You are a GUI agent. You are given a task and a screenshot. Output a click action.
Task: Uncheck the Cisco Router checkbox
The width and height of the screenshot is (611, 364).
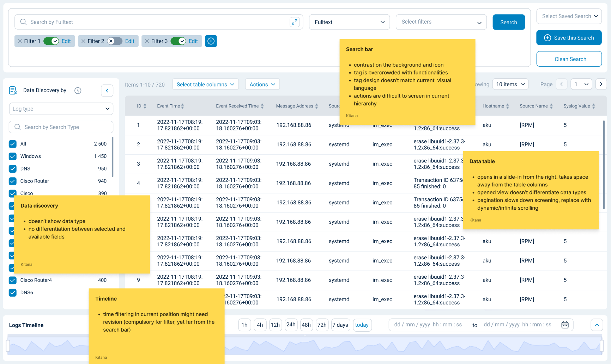click(x=13, y=181)
